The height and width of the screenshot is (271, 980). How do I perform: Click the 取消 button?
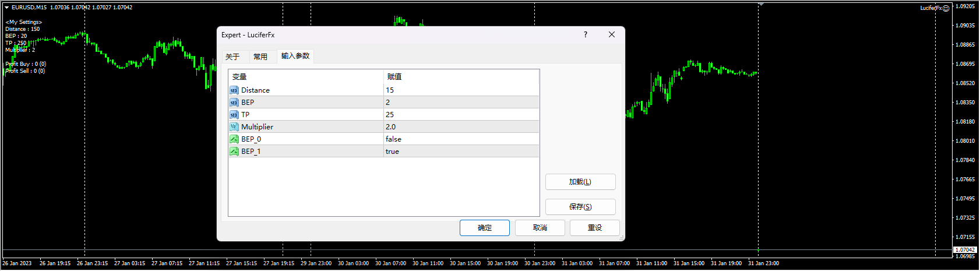click(x=540, y=228)
